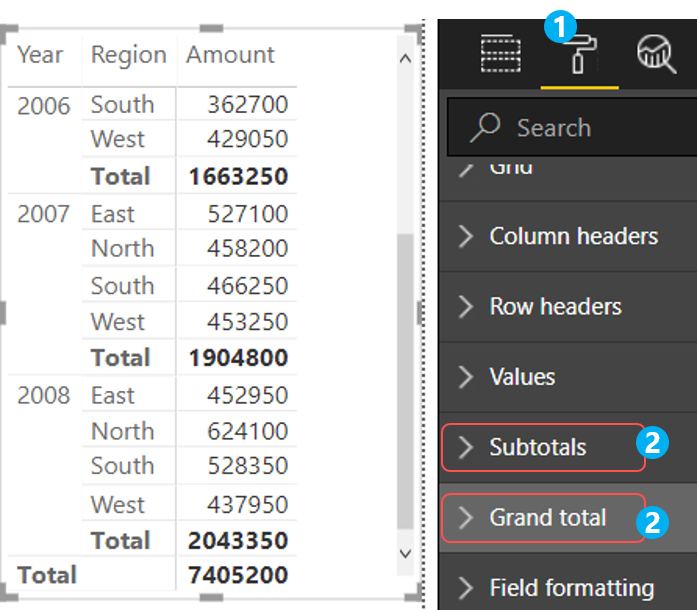This screenshot has height=610, width=697.
Task: Select South region under 2008
Action: [x=122, y=466]
